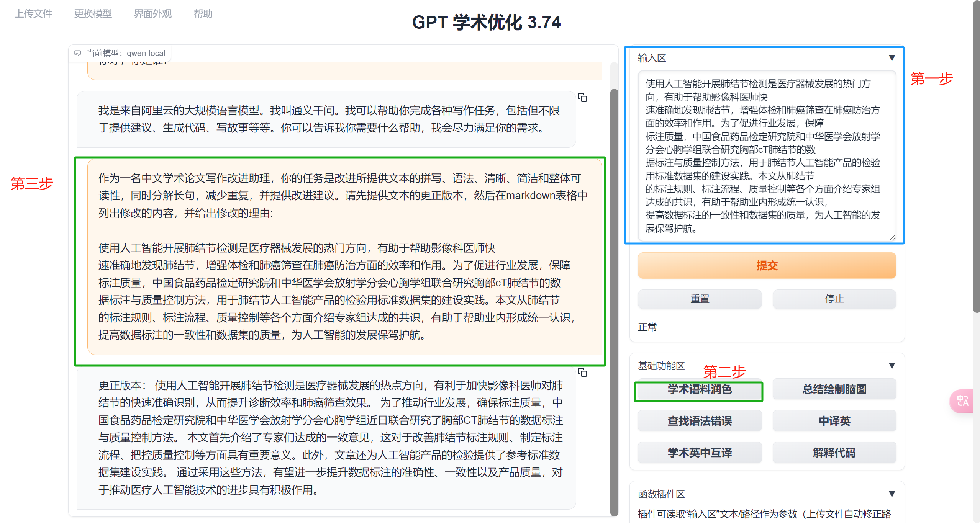Click the input box resize handle
Screen dimensions: 980x523
point(892,238)
